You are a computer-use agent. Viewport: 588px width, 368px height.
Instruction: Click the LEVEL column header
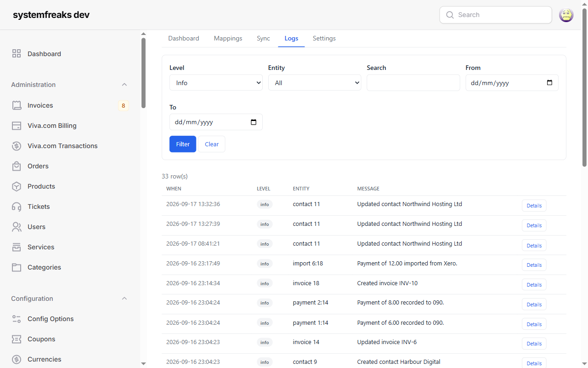pos(264,189)
